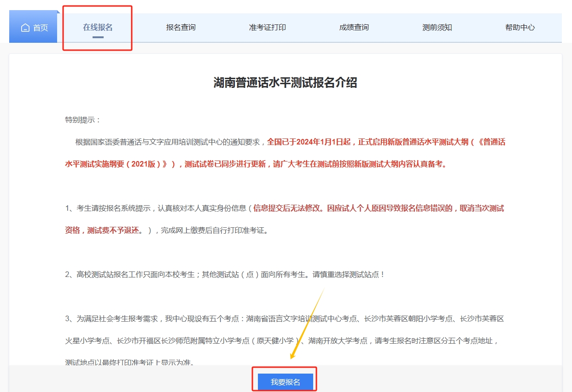Click the title 湖南普通话水平测试报名介绍
Image resolution: width=572 pixels, height=392 pixels.
(286, 83)
